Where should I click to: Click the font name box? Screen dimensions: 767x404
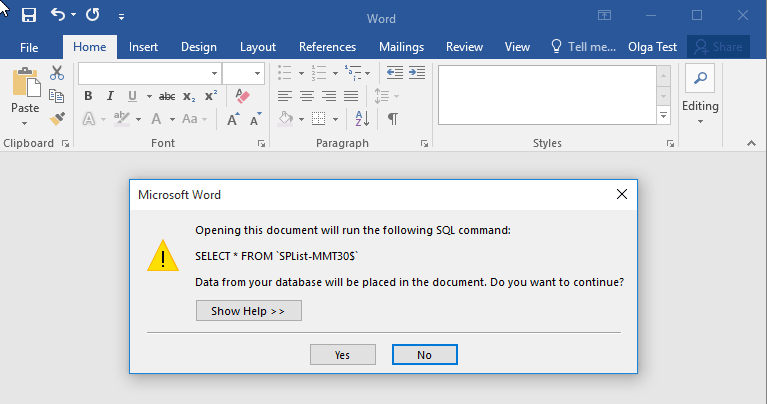(149, 73)
